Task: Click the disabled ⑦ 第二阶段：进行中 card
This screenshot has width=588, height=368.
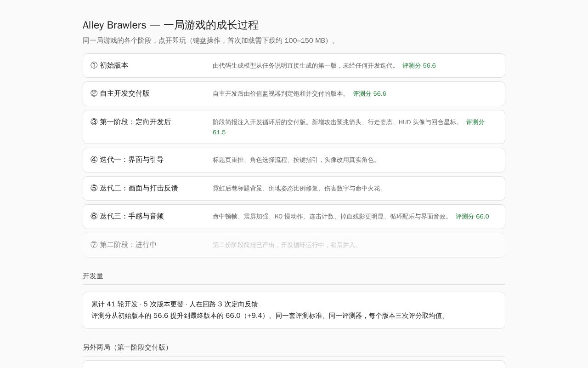Action: [294, 245]
